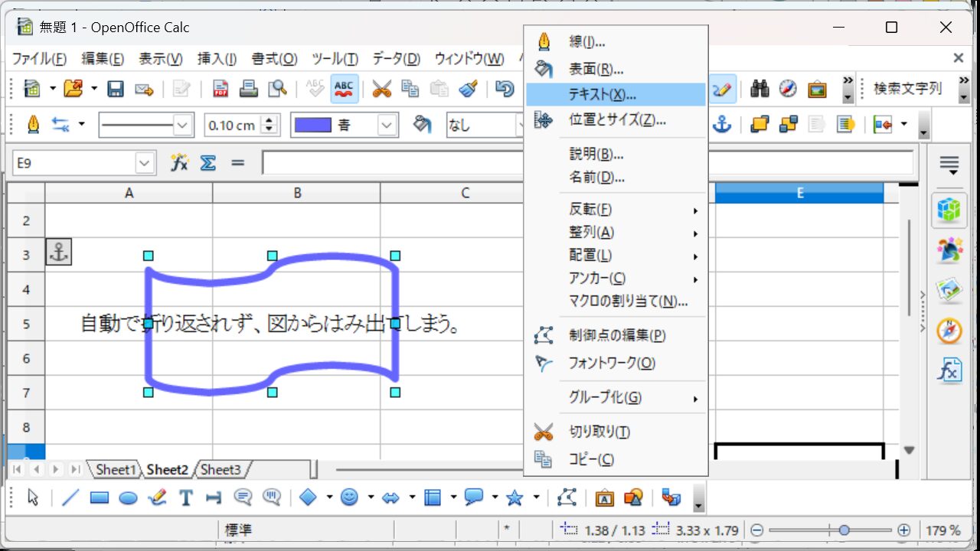This screenshot has width=980, height=551.
Task: Open Gallery picture-frame icon in toolbar
Action: tap(817, 89)
